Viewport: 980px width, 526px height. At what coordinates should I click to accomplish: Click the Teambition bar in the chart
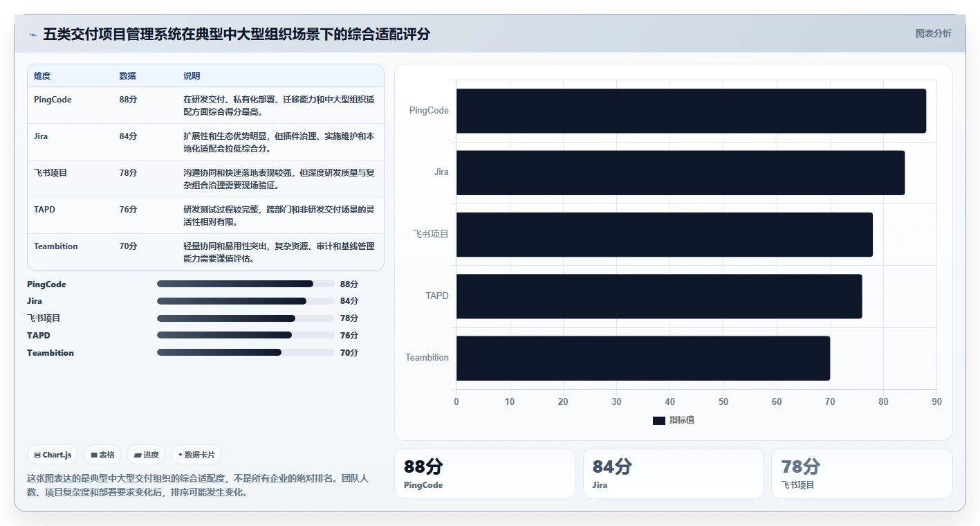pos(643,358)
